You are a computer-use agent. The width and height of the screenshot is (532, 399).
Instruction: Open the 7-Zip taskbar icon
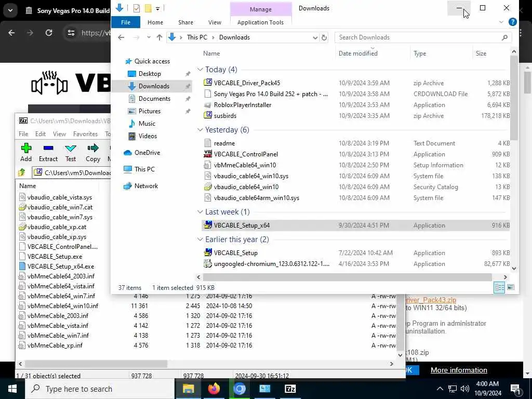(290, 389)
